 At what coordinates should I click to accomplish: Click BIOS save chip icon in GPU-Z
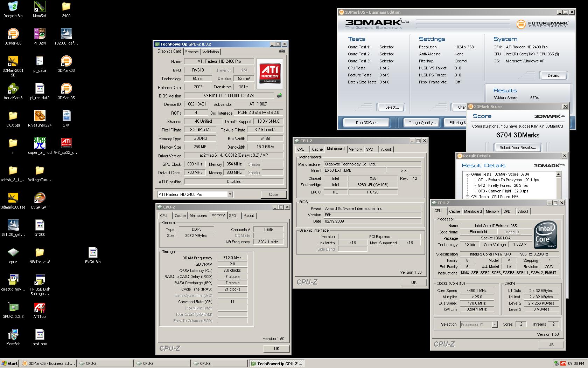click(x=279, y=95)
